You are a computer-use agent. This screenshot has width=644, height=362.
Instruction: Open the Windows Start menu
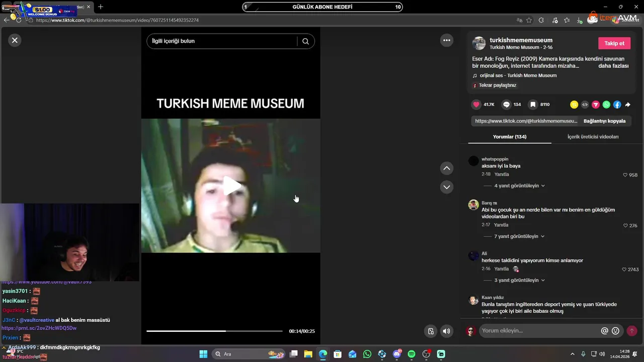click(x=203, y=354)
